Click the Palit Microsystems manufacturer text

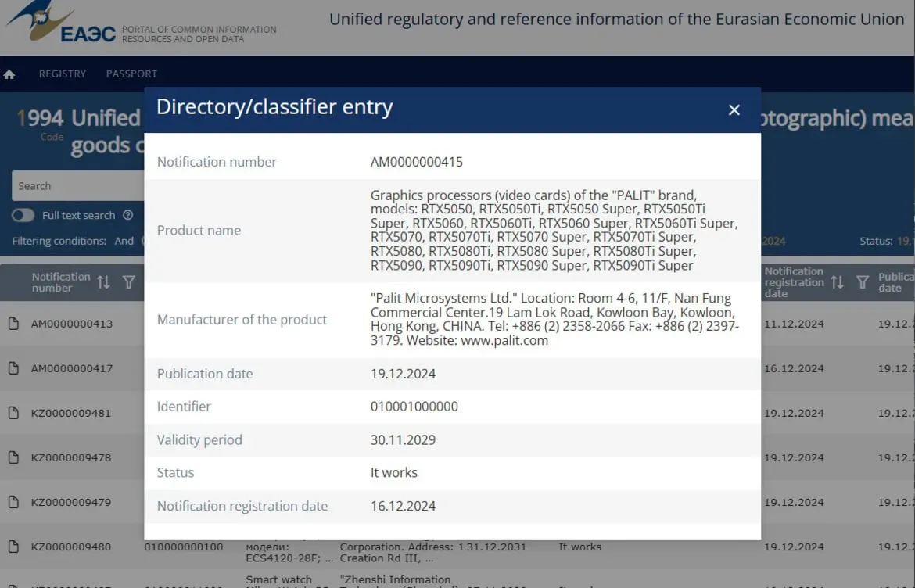(x=554, y=319)
